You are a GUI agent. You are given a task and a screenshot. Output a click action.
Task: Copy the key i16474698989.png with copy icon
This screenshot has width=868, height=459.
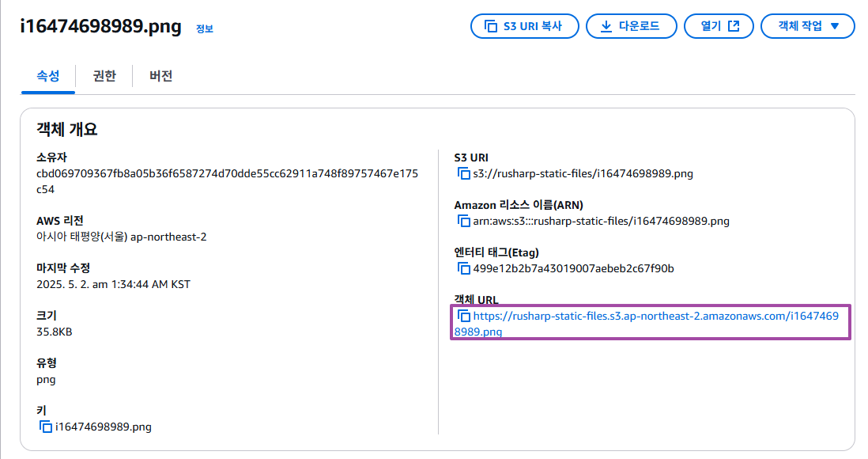click(x=45, y=427)
